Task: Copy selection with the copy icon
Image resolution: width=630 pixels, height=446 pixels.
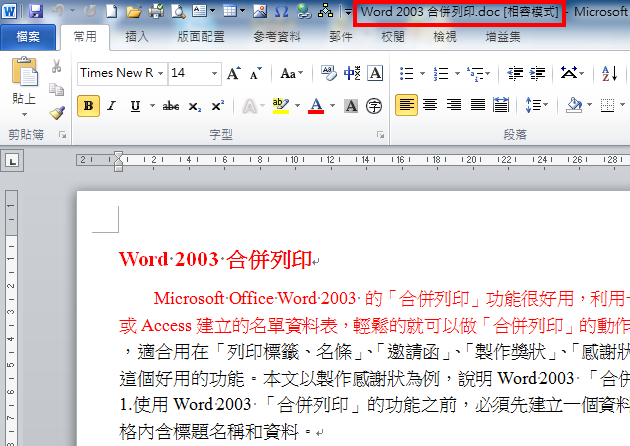Action: click(x=56, y=89)
